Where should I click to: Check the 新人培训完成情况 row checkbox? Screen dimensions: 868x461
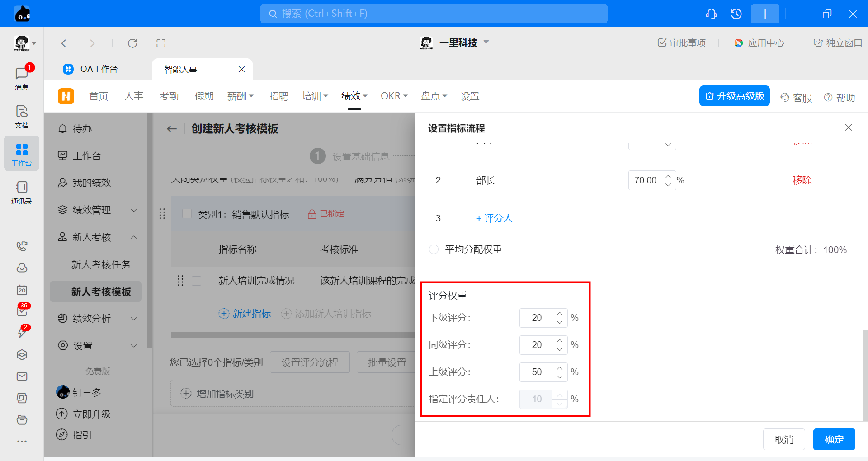point(196,281)
